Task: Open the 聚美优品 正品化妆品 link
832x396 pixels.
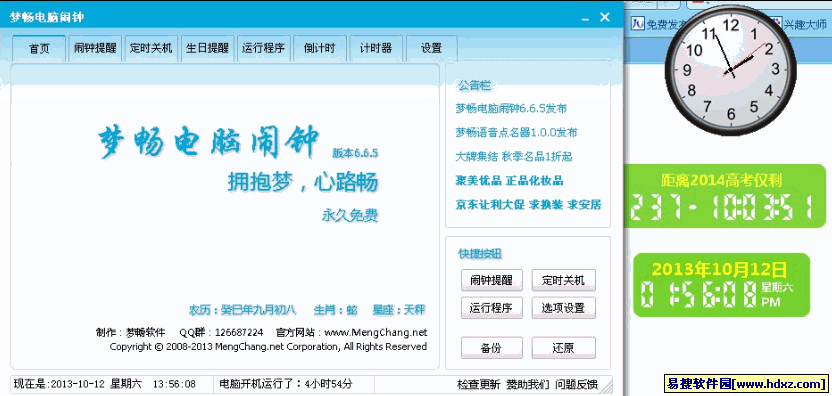Action: [x=509, y=180]
